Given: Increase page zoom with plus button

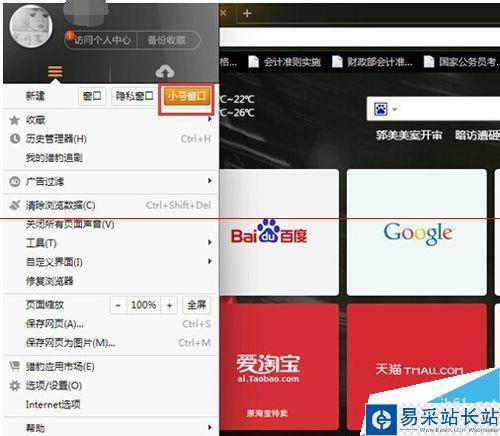Looking at the screenshot, I should 169,305.
